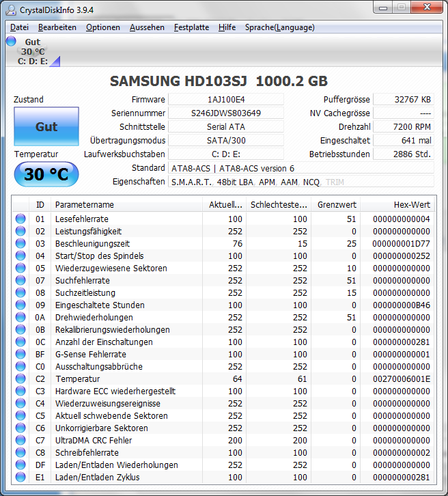Viewport: 448px width, 496px height.
Task: Open the Aussehen menu
Action: pos(147,27)
